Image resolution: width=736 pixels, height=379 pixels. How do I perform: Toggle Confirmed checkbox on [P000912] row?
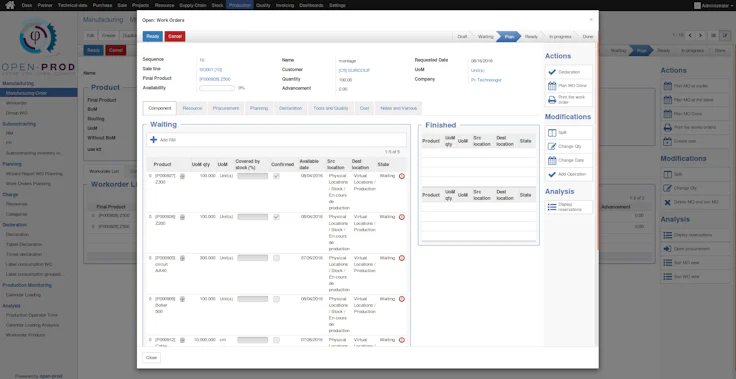tap(276, 340)
